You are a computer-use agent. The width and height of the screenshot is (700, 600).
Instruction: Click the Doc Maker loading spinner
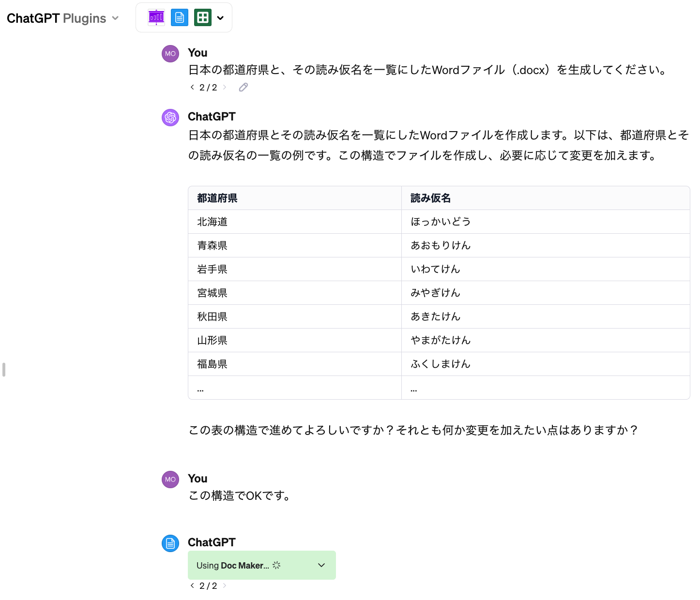(x=276, y=565)
